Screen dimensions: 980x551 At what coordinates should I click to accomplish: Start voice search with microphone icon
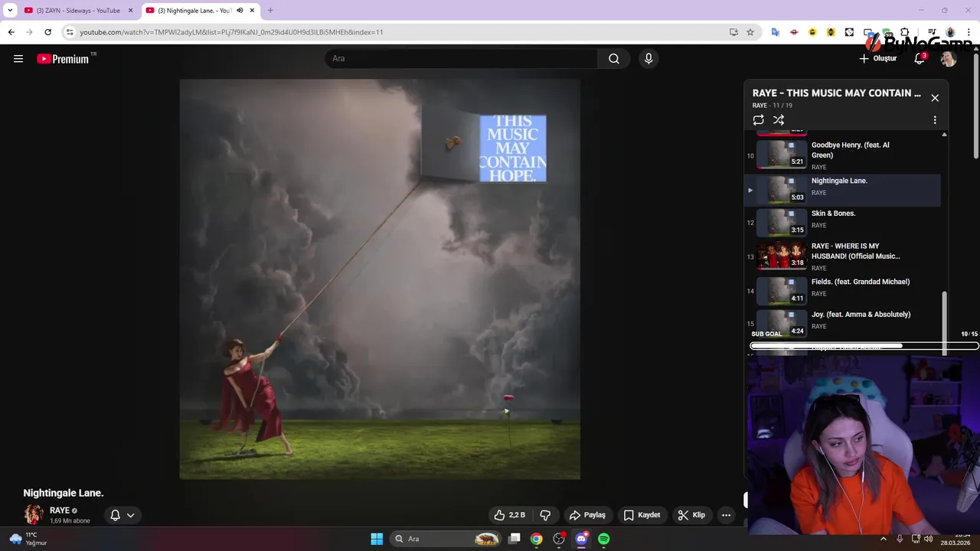(x=648, y=59)
